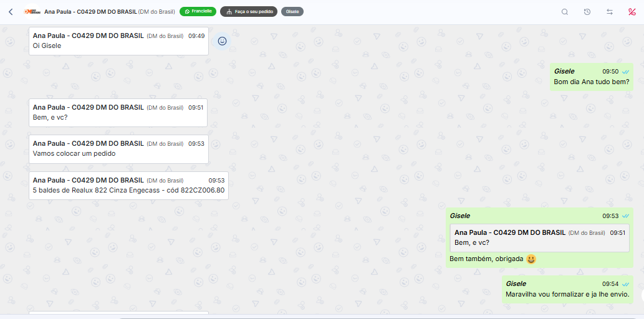Screen dimensions: 644x319
Task: Click the transfer conversation arrows icon
Action: point(610,12)
